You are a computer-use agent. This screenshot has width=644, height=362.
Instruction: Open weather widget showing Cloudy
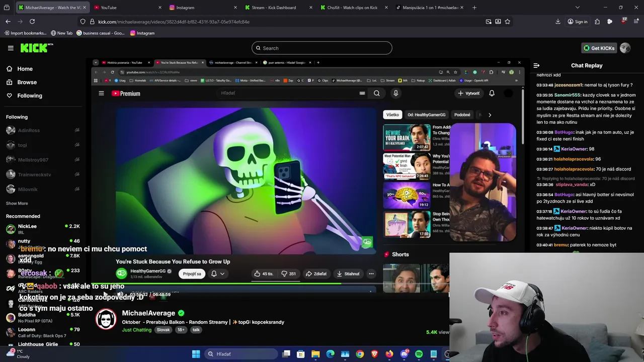pyautogui.click(x=19, y=354)
